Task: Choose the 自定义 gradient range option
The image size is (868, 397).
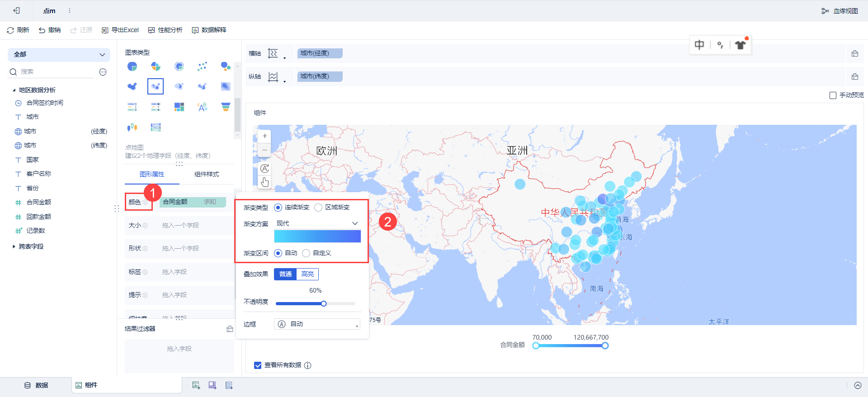Action: point(306,253)
